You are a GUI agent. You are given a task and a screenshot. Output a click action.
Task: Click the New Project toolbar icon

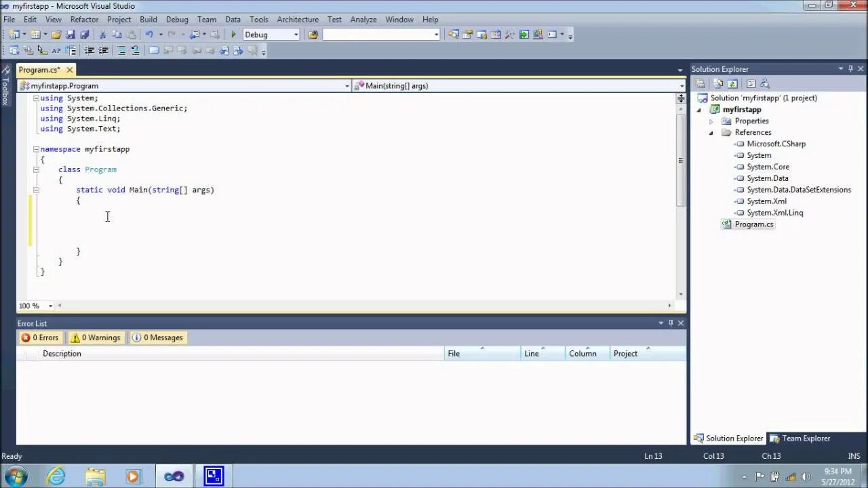(x=14, y=35)
